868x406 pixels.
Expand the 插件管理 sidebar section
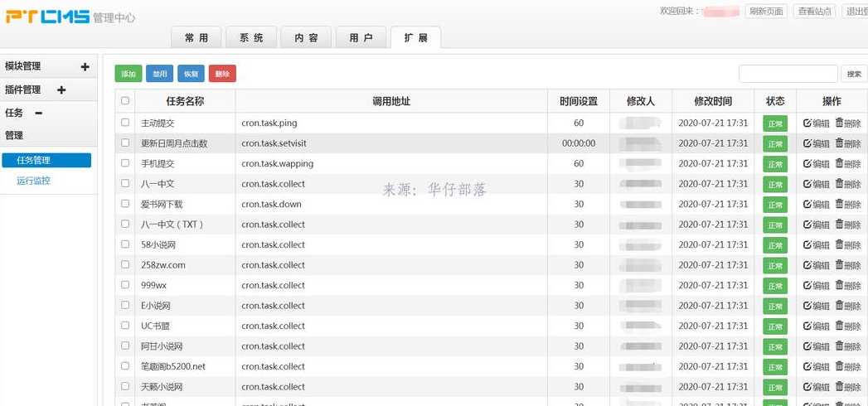(61, 89)
